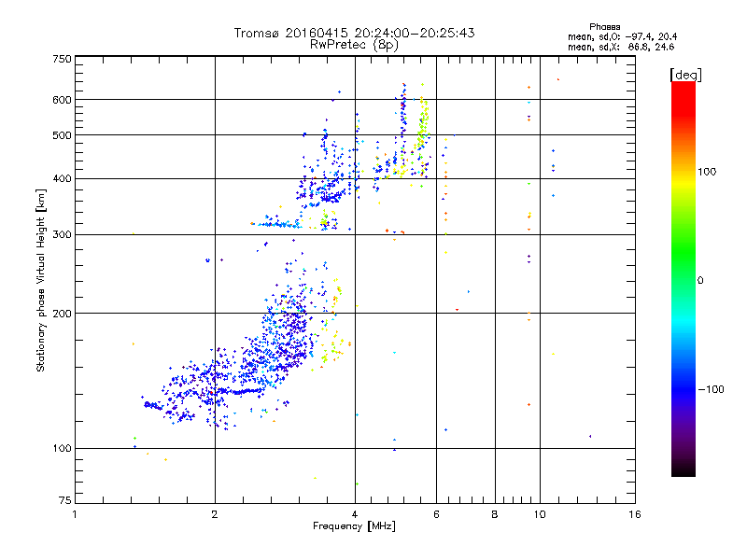Screen dimensions: 747x560
Task: Click the color bar label "0"
Action: pyautogui.click(x=700, y=281)
